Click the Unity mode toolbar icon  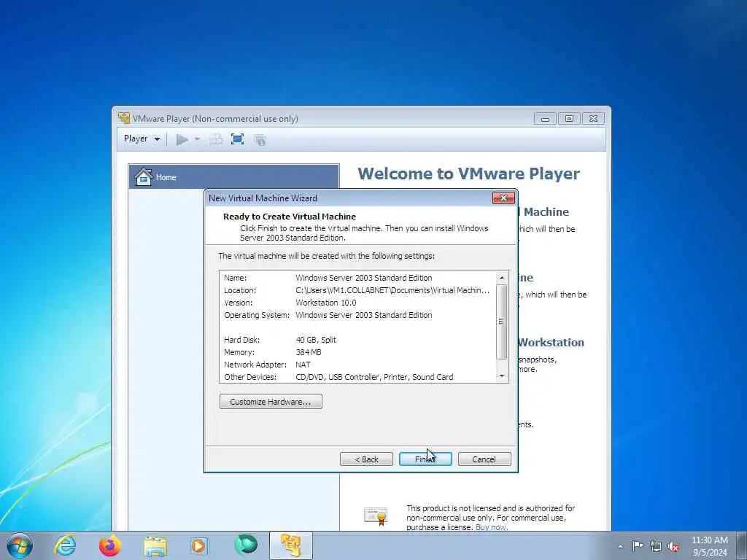[x=260, y=139]
